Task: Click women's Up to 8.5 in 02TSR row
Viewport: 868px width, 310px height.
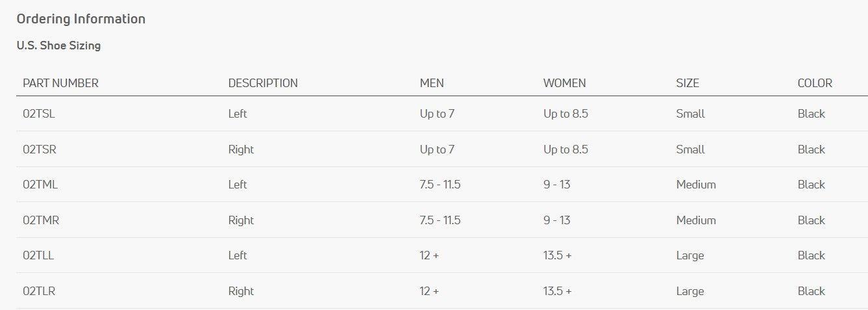Action: click(565, 149)
